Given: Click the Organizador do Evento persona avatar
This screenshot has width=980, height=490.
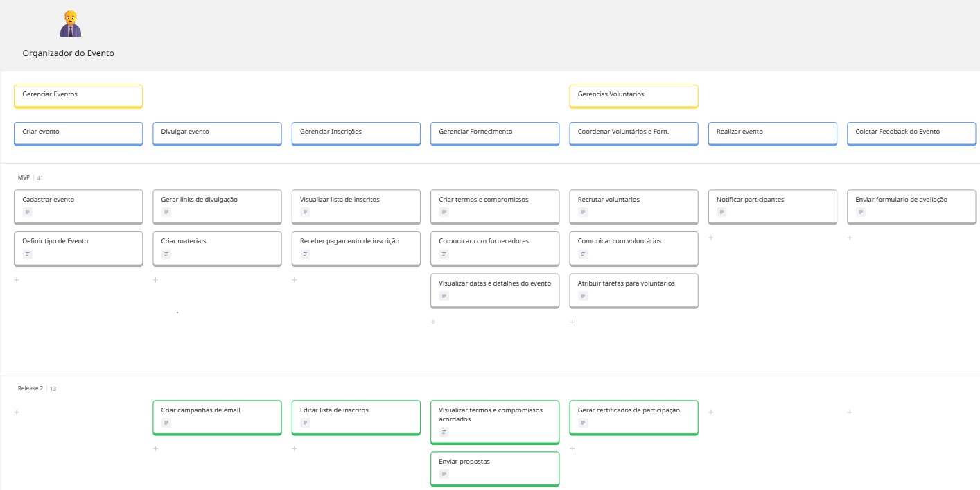Looking at the screenshot, I should 70,24.
